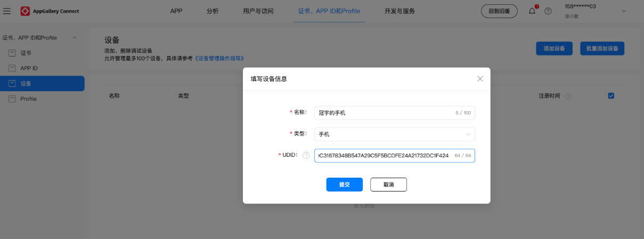The image size is (644, 239).
Task: Click the 提交 button
Action: (x=344, y=185)
